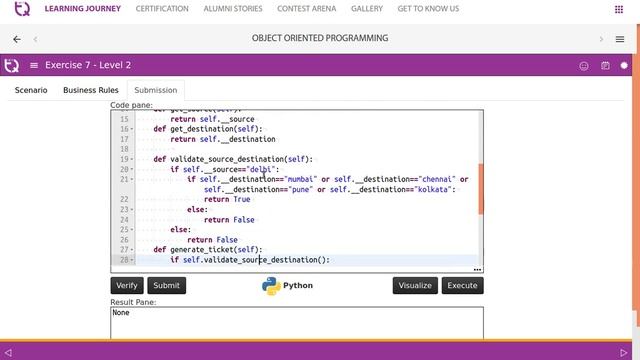The image size is (640, 360).
Task: Click the bottom-left previous triangle
Action: 8,352
